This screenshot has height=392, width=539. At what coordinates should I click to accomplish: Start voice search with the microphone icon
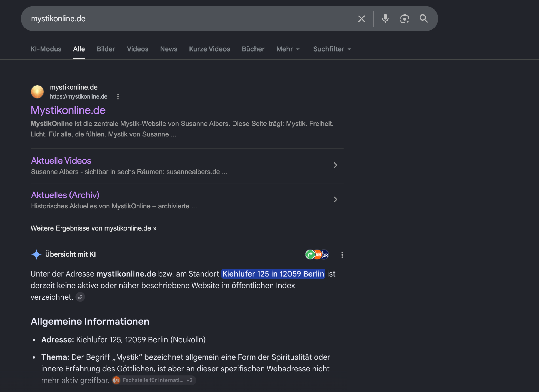(x=385, y=19)
